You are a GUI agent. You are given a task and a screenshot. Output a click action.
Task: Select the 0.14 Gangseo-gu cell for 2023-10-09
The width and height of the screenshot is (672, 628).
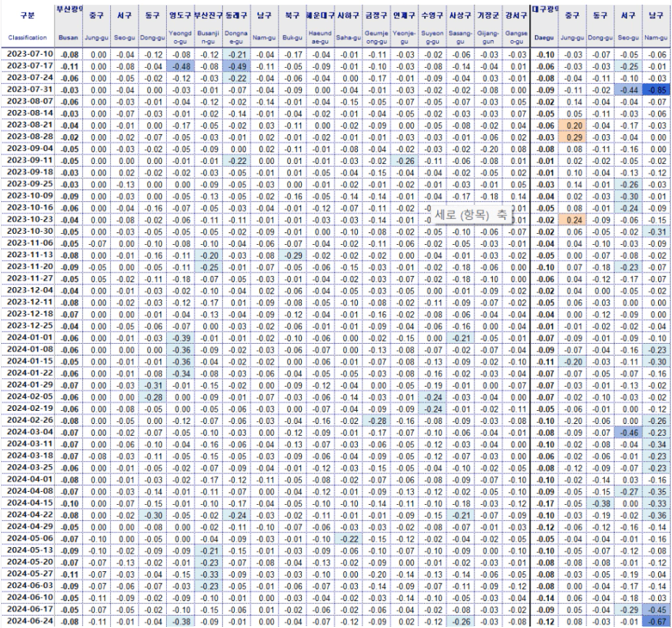tap(516, 196)
